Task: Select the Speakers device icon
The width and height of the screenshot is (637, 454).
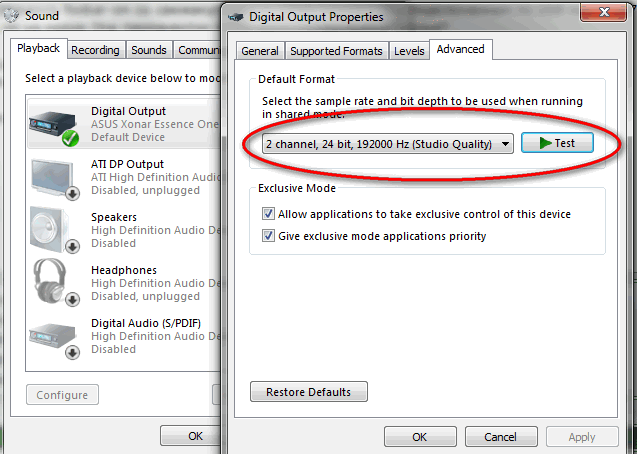Action: 55,231
